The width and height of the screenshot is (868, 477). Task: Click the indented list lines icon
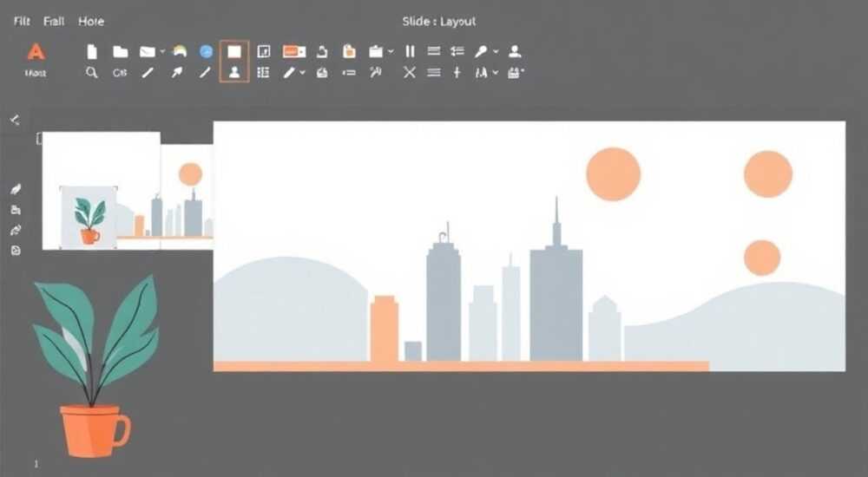457,51
